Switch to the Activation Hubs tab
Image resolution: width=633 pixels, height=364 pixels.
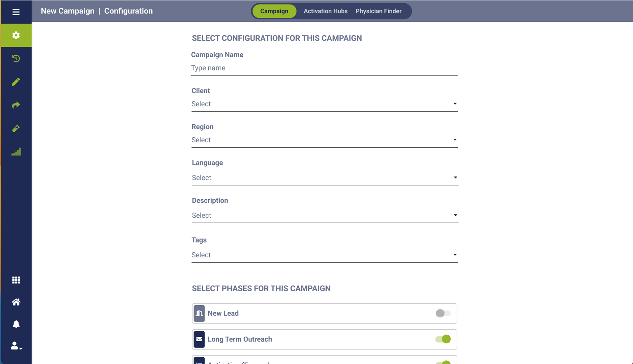(325, 11)
